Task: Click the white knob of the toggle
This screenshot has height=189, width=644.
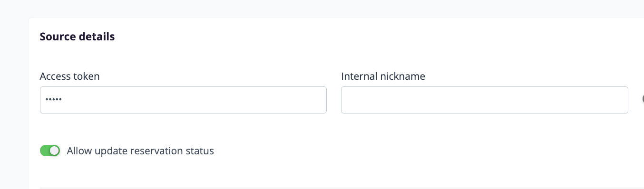Action: click(x=54, y=151)
